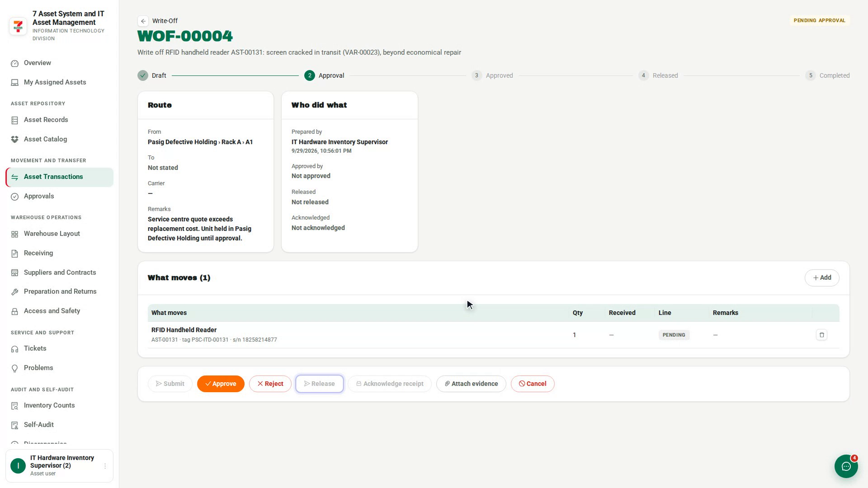
Task: Open the user profile options menu
Action: (x=105, y=466)
